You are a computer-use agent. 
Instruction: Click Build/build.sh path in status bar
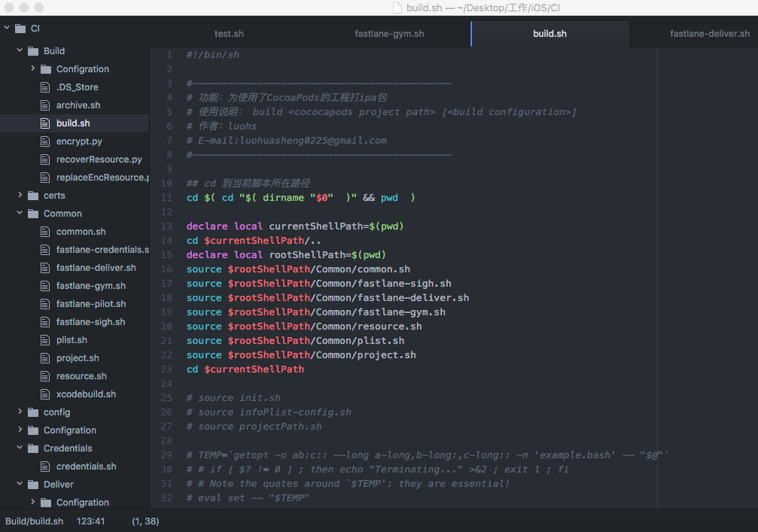pos(35,521)
